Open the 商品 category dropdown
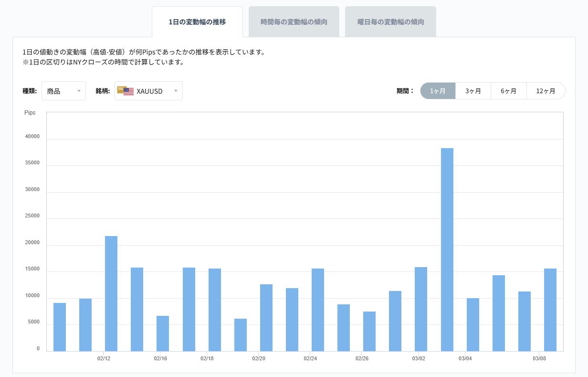588x377 pixels. (63, 91)
